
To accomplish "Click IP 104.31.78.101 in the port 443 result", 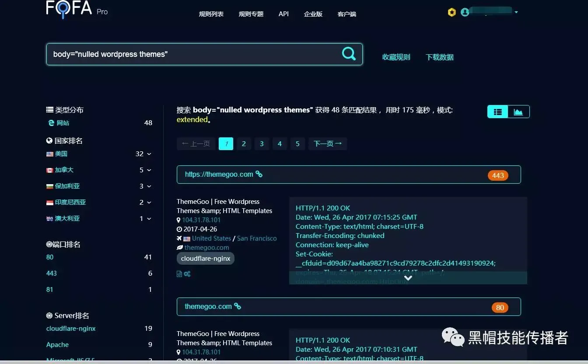I will [201, 220].
